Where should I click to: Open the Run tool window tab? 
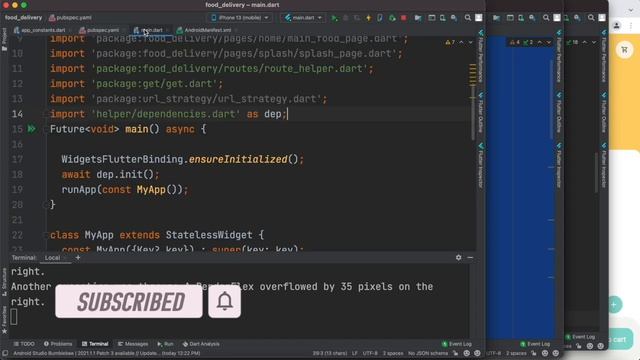(165, 344)
